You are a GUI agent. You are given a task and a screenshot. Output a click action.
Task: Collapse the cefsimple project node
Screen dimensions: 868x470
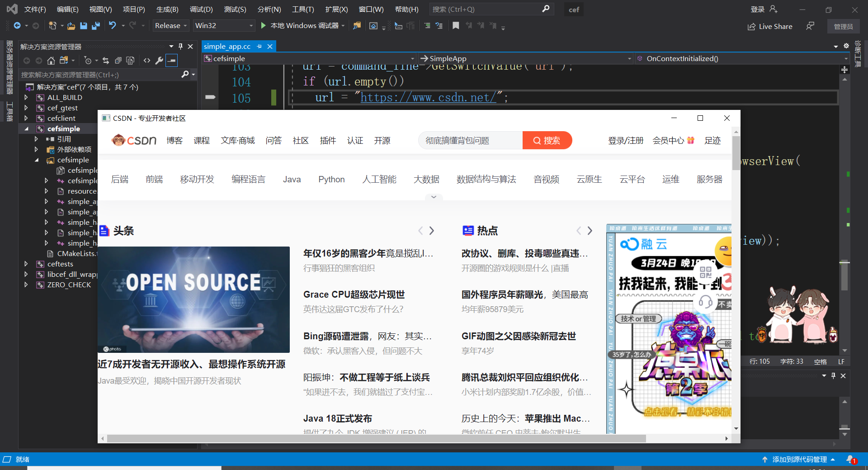coord(27,128)
